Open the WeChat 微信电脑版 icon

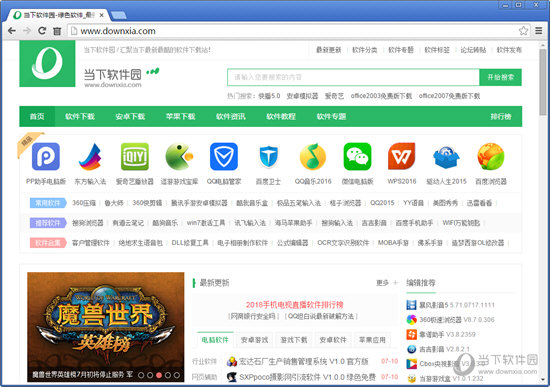(357, 156)
